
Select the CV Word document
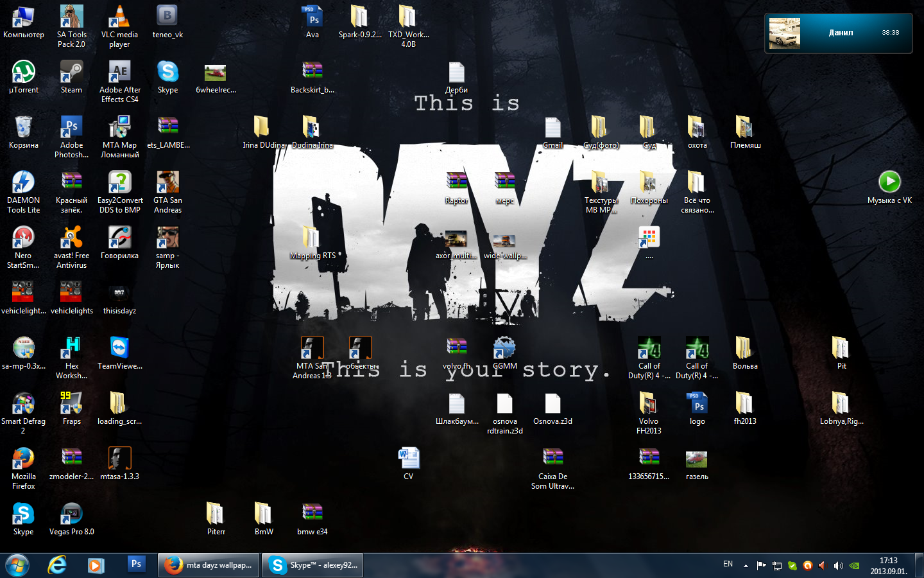coord(409,464)
